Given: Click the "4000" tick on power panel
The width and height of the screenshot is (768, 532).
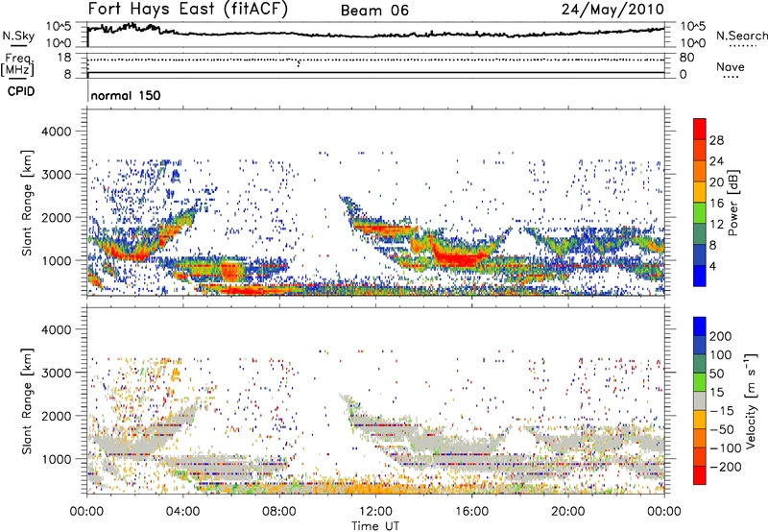Looking at the screenshot, I should pyautogui.click(x=57, y=132).
